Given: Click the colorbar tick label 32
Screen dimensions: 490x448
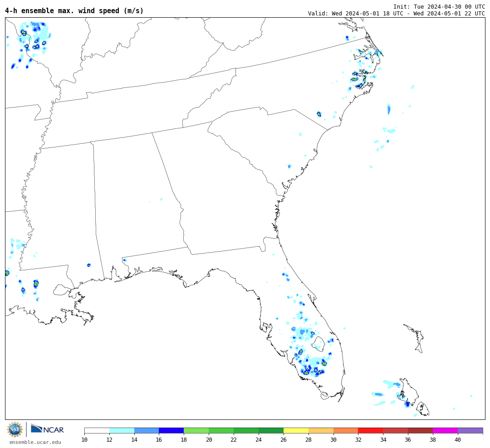Looking at the screenshot, I should pyautogui.click(x=358, y=439).
